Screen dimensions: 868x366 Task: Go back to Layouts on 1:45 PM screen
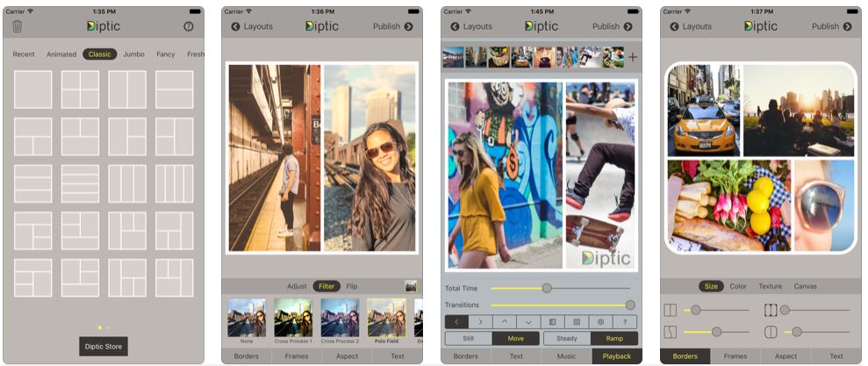tap(470, 26)
